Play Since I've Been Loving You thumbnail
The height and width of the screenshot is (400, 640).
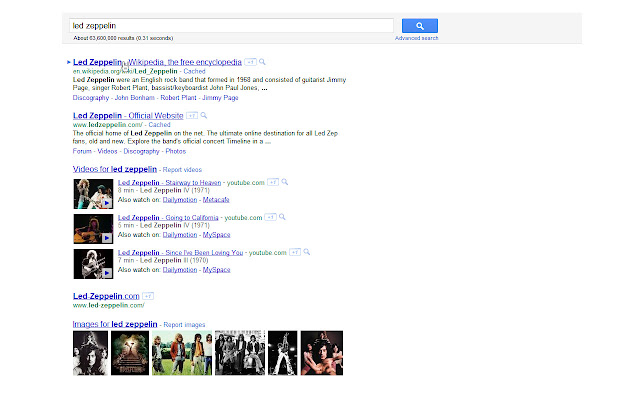93,264
